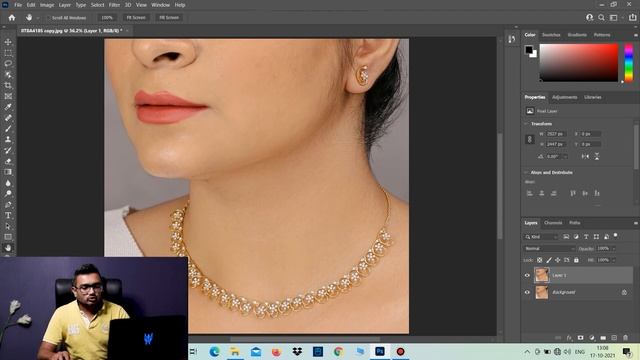Select the Spot Healing Brush tool

[8, 118]
